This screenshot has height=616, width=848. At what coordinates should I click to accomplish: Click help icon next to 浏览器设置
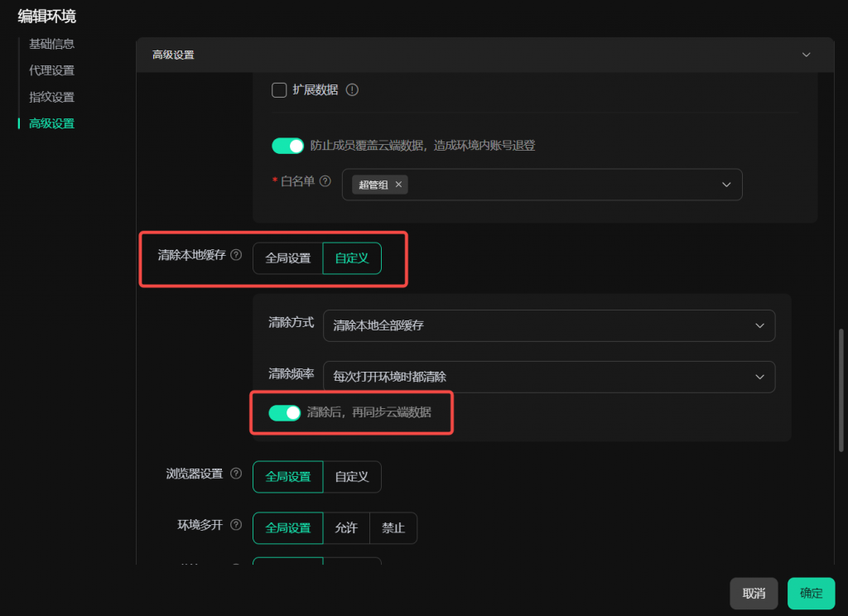(x=236, y=474)
